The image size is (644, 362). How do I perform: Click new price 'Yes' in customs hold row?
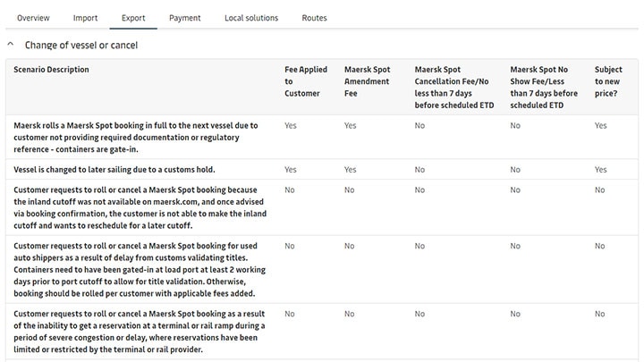[600, 170]
